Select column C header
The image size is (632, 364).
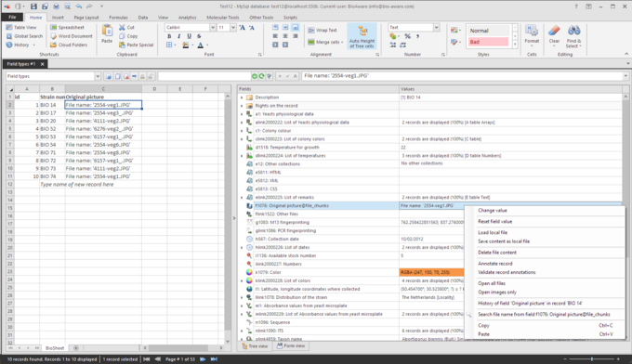(x=103, y=89)
